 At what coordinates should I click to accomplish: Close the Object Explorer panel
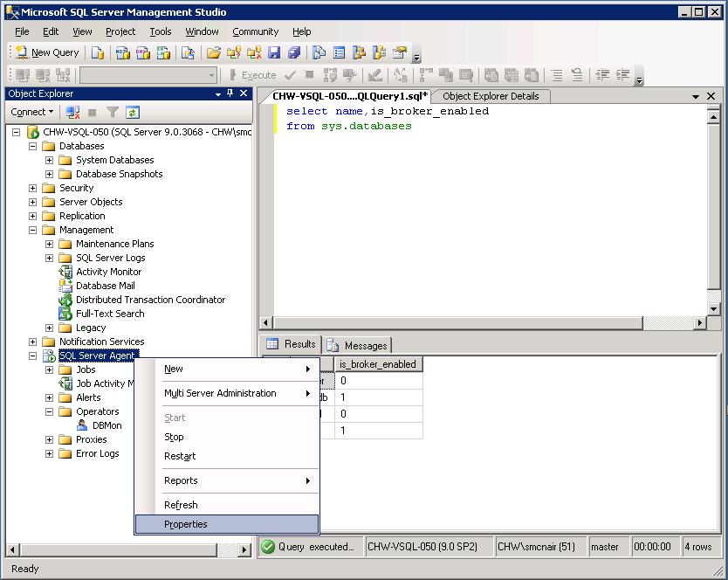(244, 93)
